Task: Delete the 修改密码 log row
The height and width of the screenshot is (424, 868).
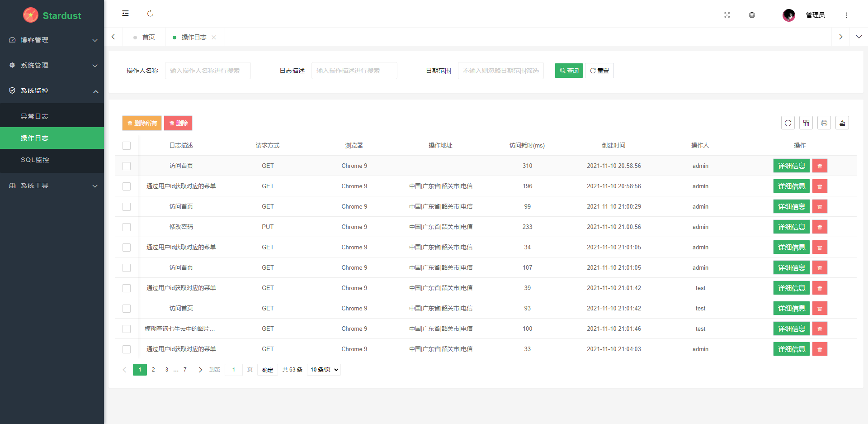Action: 820,227
